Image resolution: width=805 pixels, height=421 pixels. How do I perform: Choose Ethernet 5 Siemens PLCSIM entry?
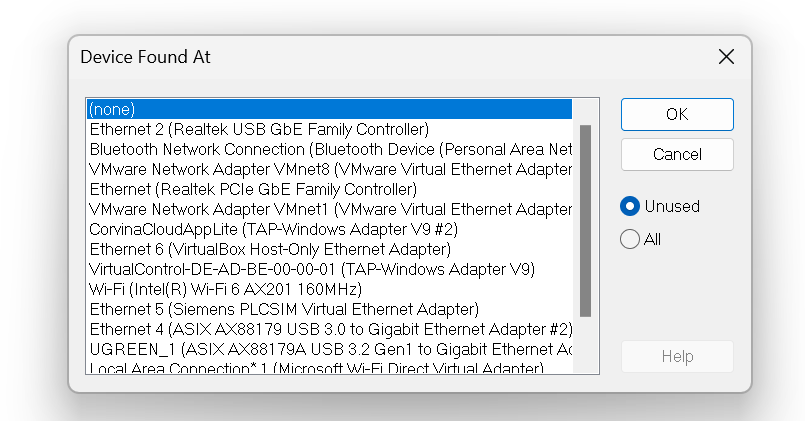(329, 310)
